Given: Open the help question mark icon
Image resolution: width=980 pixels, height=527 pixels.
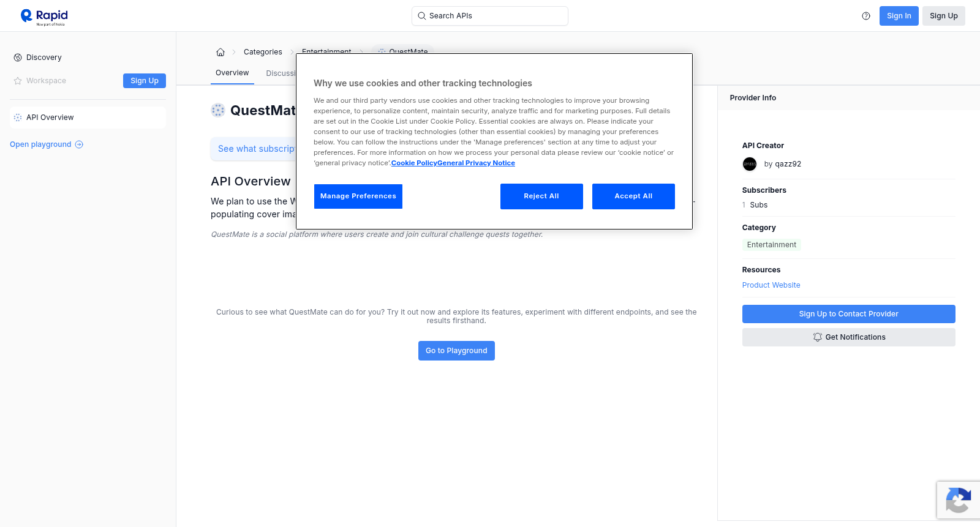Looking at the screenshot, I should 866,16.
